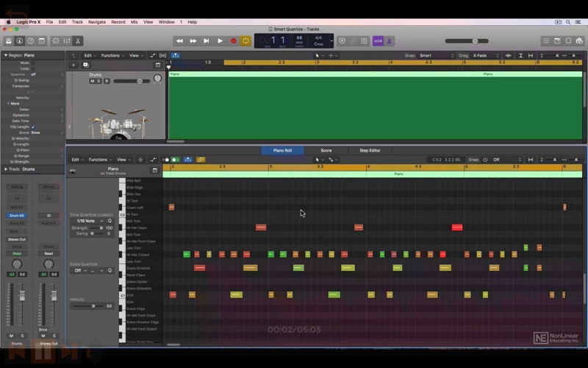This screenshot has width=588, height=368.
Task: Open the Drag X-Fade dropdown
Action: [486, 56]
